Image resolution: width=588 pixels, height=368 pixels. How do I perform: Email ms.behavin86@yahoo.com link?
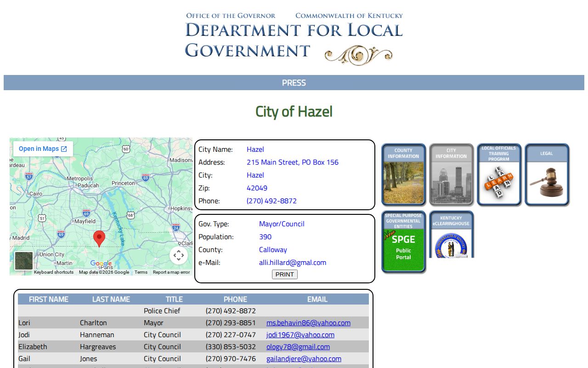click(308, 323)
